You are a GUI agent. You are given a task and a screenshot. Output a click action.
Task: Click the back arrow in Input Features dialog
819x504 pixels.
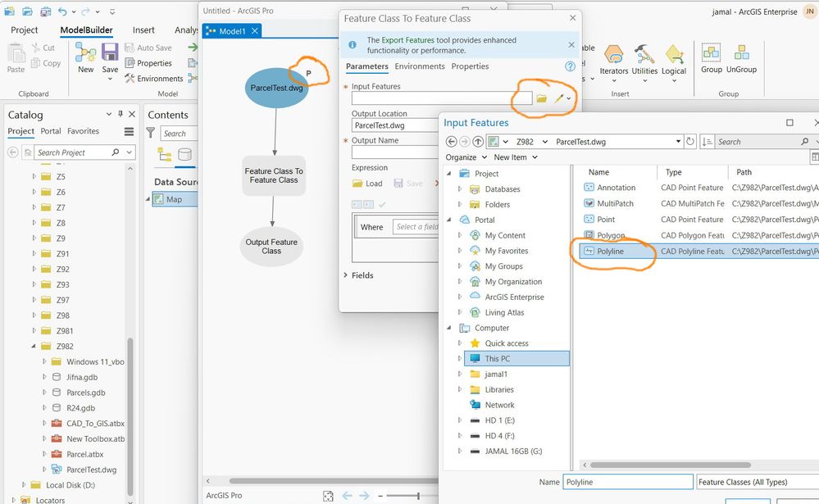451,142
